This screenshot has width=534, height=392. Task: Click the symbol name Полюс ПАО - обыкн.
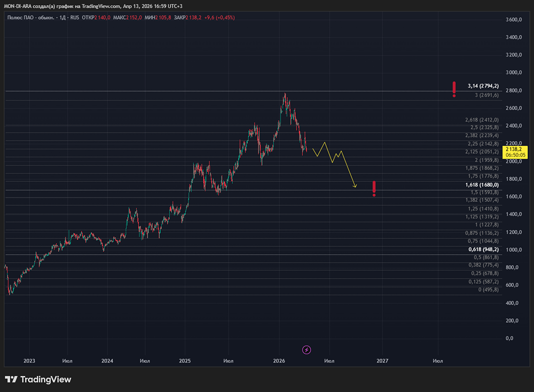pyautogui.click(x=30, y=18)
